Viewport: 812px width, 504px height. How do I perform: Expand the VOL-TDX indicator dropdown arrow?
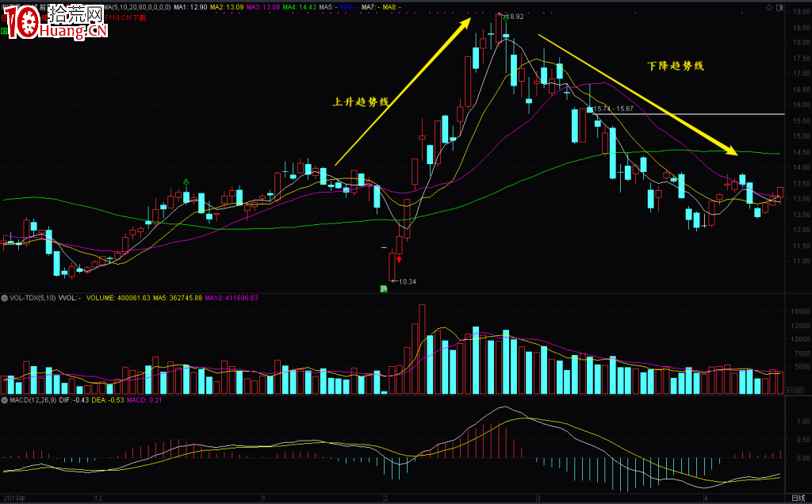pos(4,298)
